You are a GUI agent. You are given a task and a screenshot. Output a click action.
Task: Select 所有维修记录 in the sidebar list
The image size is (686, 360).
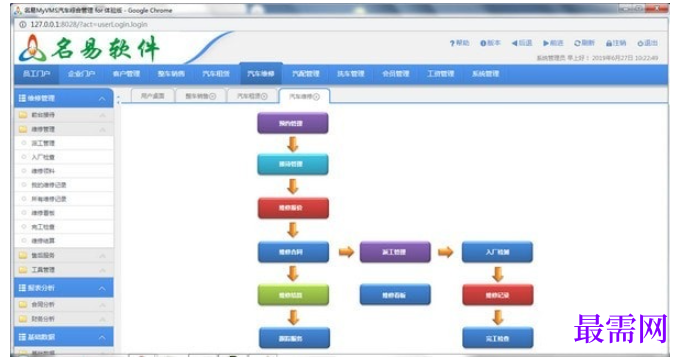64,199
